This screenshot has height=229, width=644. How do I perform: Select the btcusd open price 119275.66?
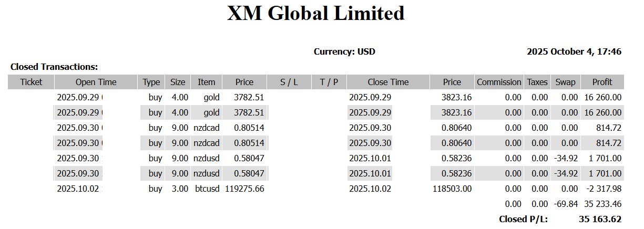pyautogui.click(x=244, y=189)
